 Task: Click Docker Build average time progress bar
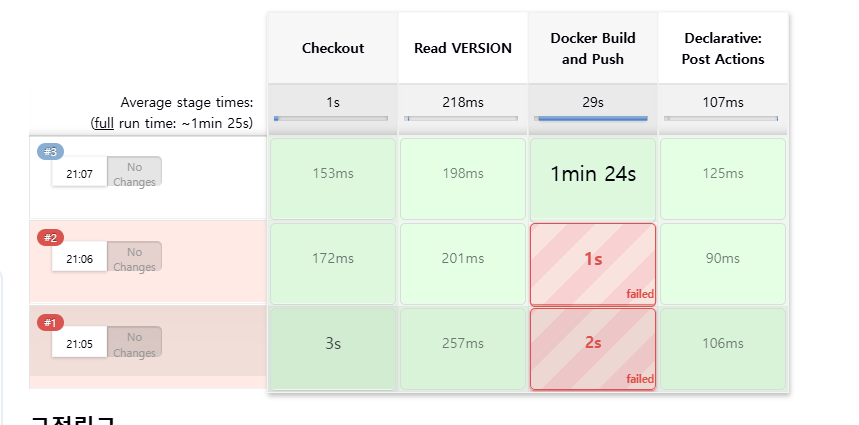[591, 118]
